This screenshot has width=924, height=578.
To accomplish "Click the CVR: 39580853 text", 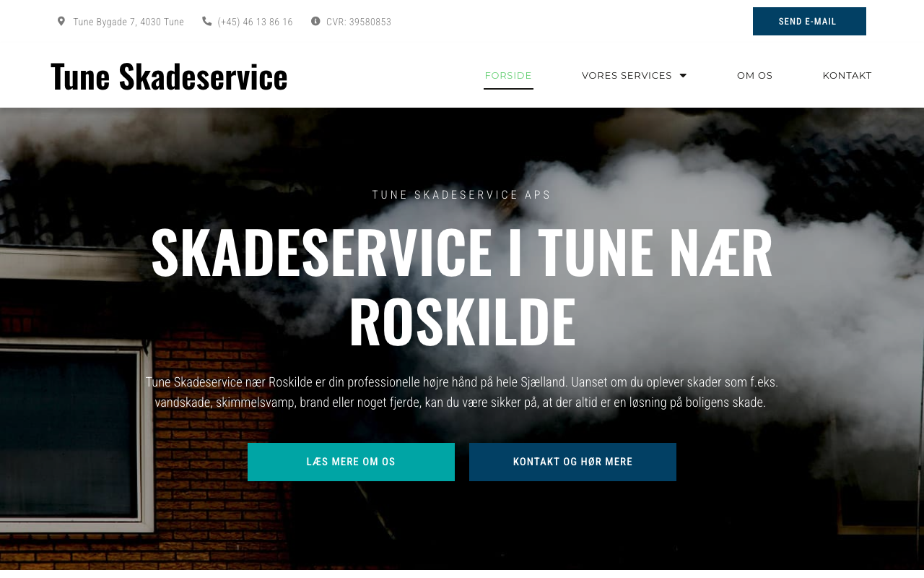I will pos(359,22).
